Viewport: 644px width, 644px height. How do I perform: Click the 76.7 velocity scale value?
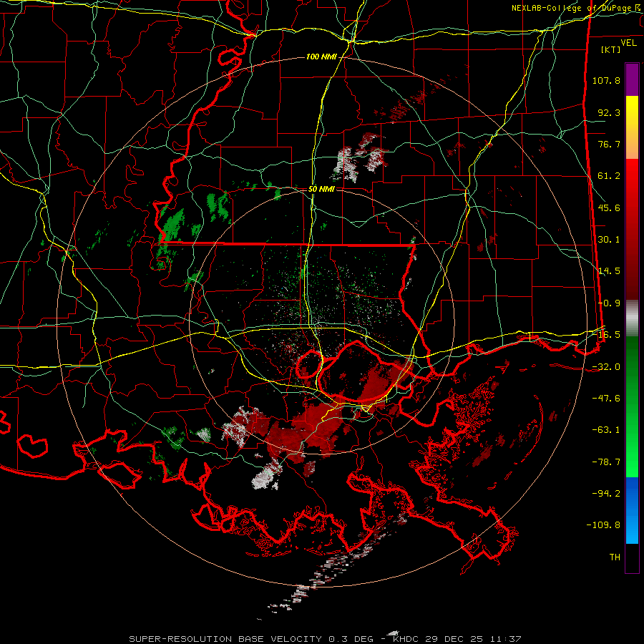click(x=609, y=144)
